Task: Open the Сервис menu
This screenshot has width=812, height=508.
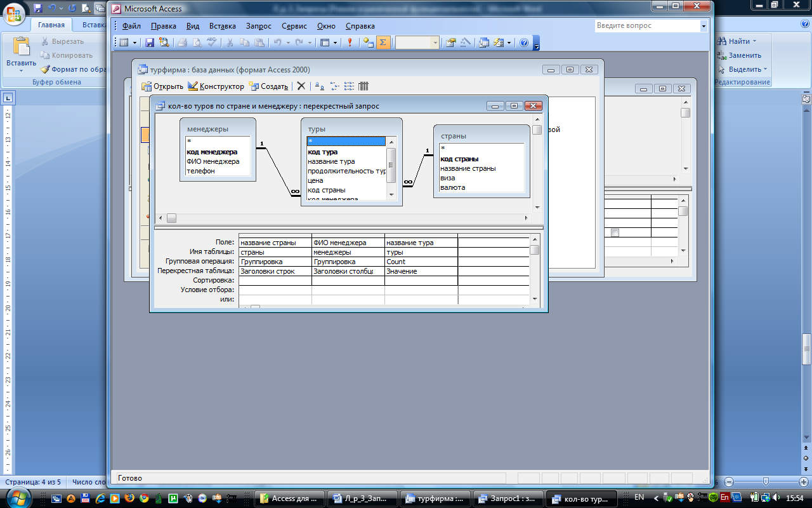Action: point(294,26)
